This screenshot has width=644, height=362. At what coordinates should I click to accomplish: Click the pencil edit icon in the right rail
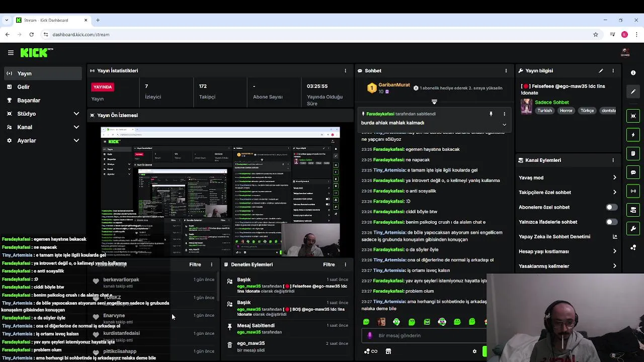pyautogui.click(x=633, y=92)
